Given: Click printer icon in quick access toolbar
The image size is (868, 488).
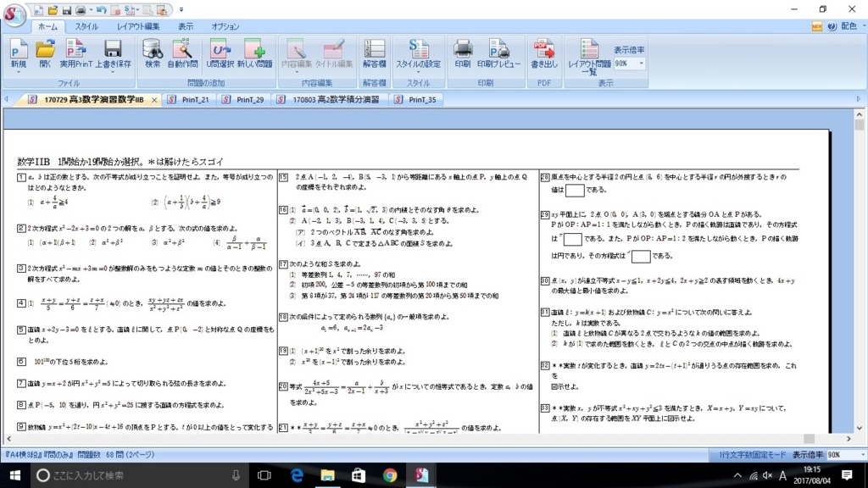Looking at the screenshot, I should [81, 10].
